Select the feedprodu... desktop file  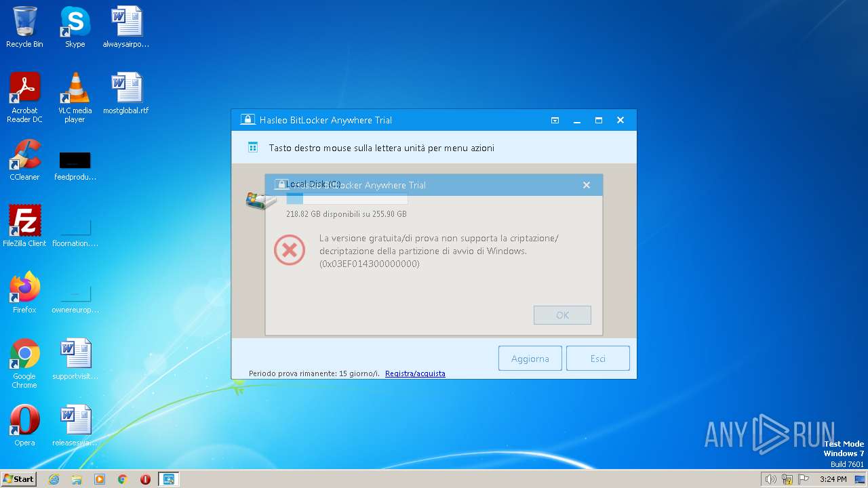pos(75,165)
